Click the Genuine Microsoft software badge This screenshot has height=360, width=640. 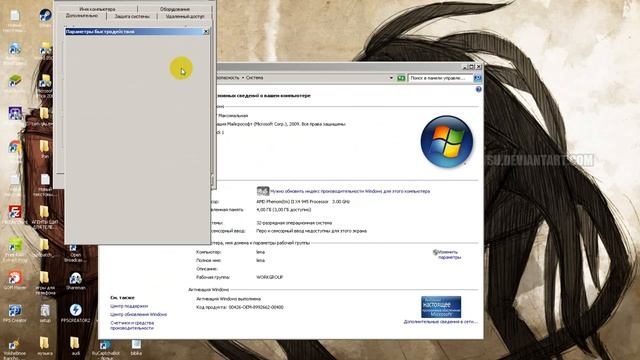pos(441,307)
